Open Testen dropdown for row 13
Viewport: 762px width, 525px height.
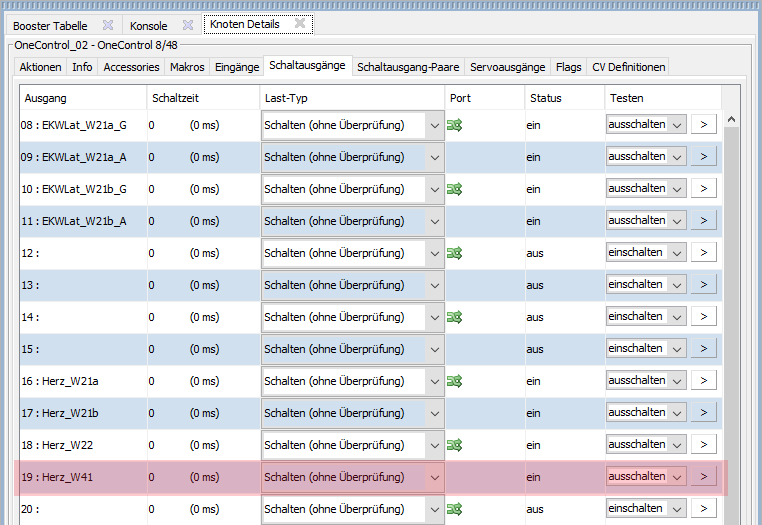pos(677,285)
